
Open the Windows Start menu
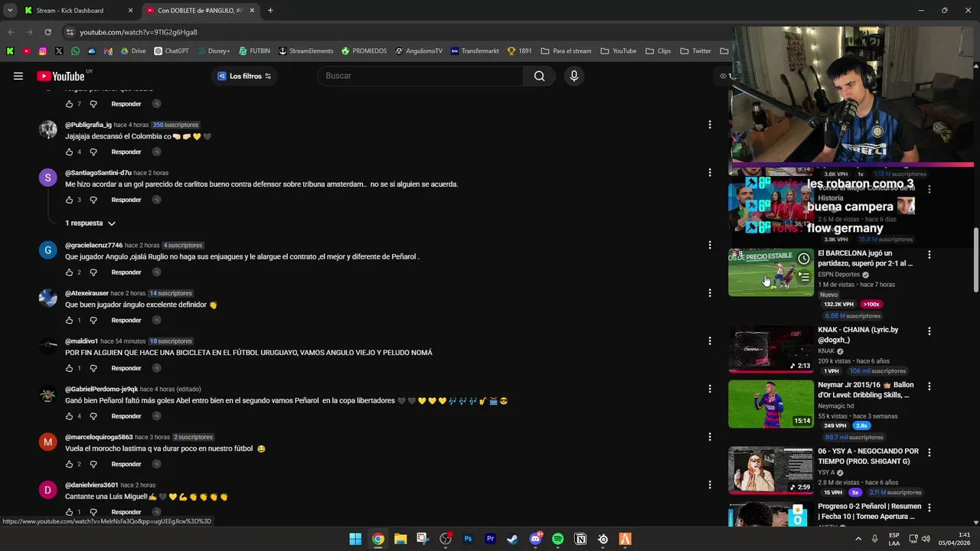(x=355, y=539)
